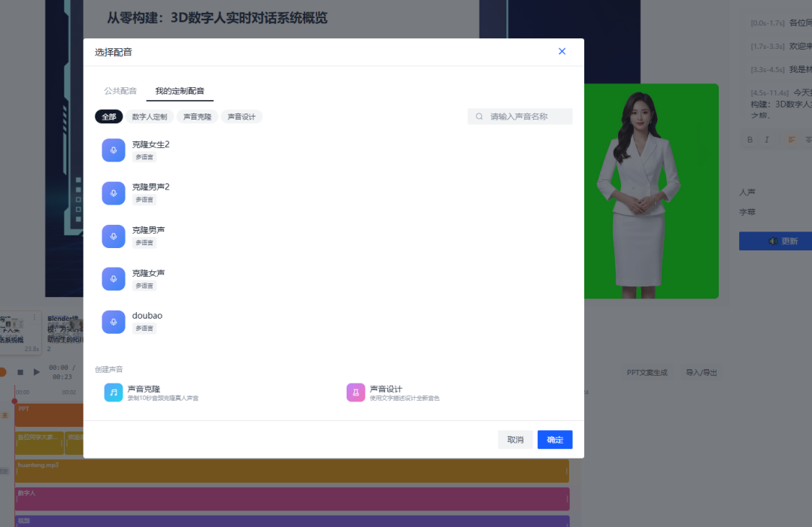Pick the 克隆女生2 microphone icon
Screen dimensions: 812x527
click(x=114, y=150)
